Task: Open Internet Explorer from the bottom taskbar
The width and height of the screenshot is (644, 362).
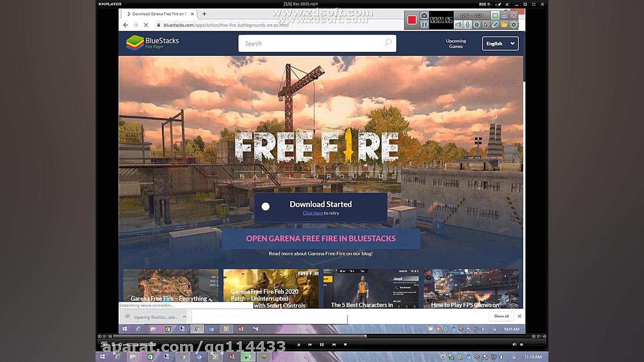Action: [118, 357]
